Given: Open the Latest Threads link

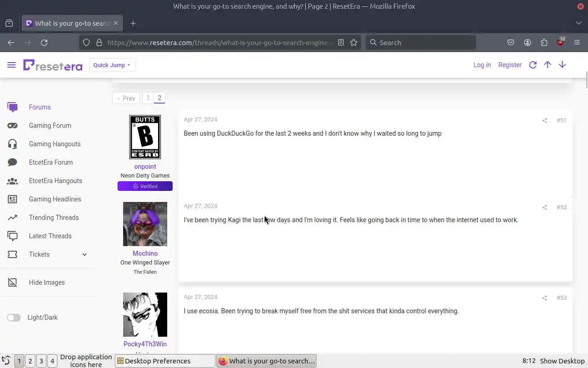Looking at the screenshot, I should (x=50, y=236).
